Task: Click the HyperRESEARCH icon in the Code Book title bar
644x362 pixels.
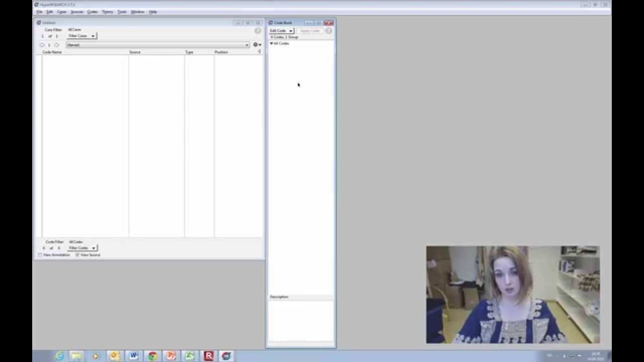Action: pos(271,23)
